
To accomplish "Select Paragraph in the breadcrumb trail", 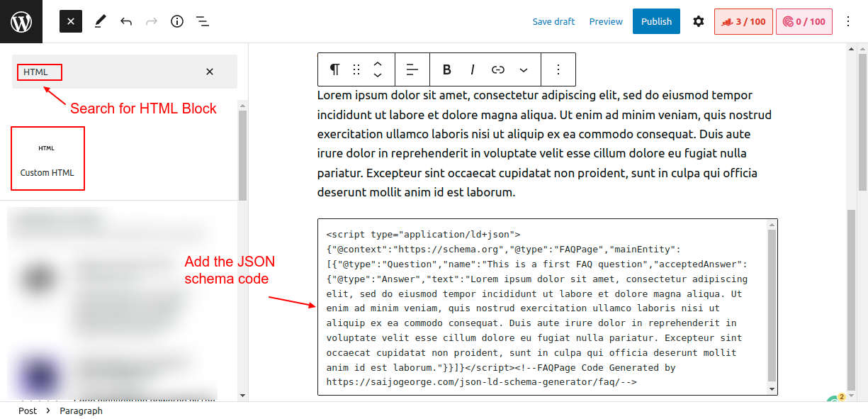I will coord(81,410).
